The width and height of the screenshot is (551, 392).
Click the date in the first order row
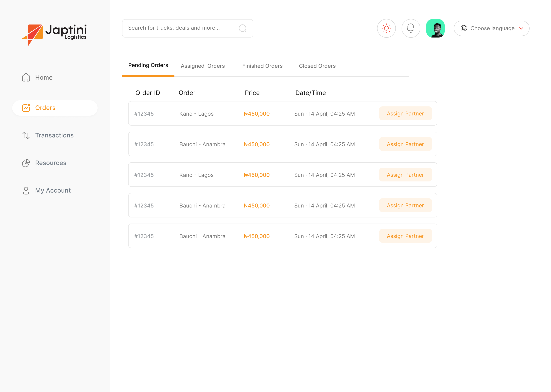pyautogui.click(x=324, y=114)
